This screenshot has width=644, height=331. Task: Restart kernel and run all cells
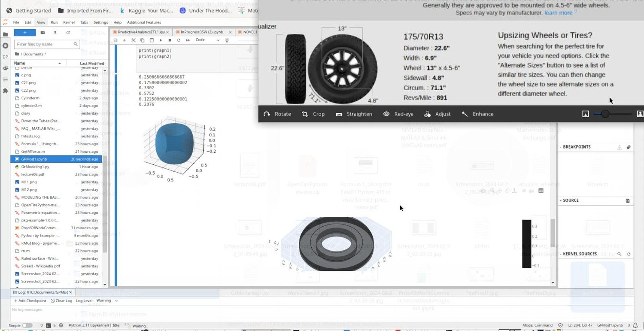pos(188,40)
